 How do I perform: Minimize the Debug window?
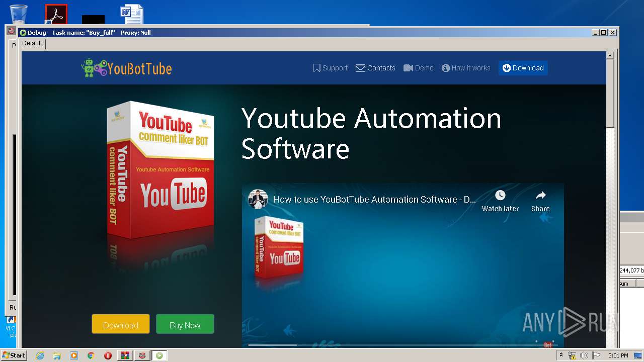click(x=596, y=33)
